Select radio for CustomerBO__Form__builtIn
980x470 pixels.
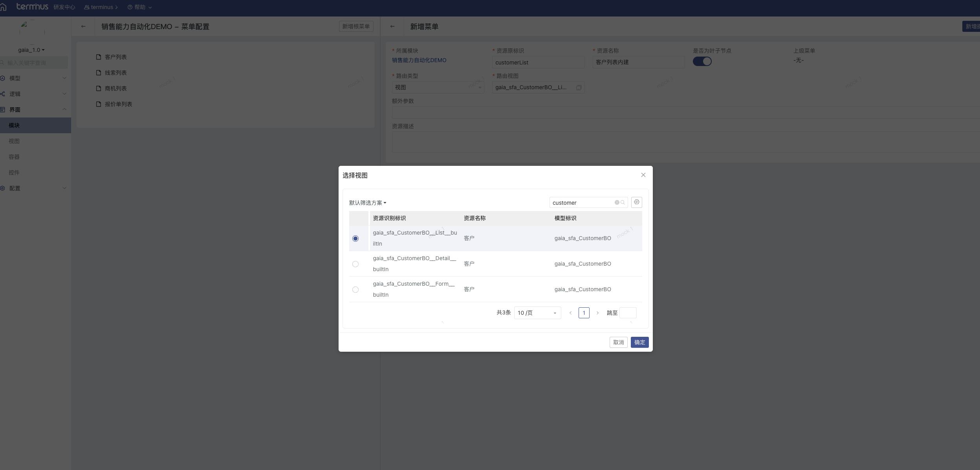(355, 290)
